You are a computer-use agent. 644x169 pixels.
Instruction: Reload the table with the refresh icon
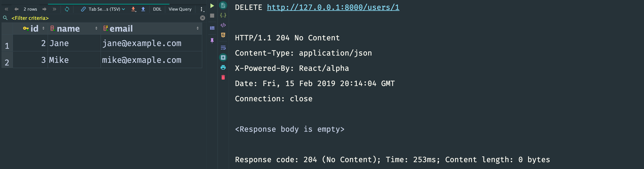[67, 9]
